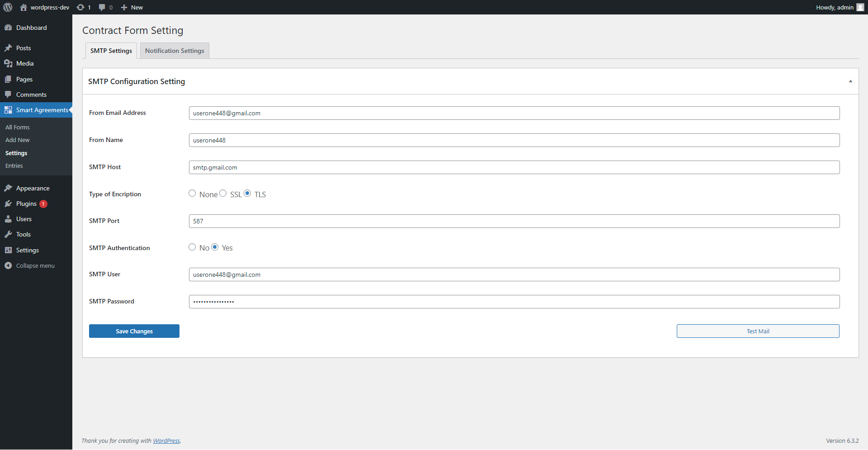Switch to SMTP Settings tab
Image resolution: width=868 pixels, height=450 pixels.
click(x=111, y=51)
